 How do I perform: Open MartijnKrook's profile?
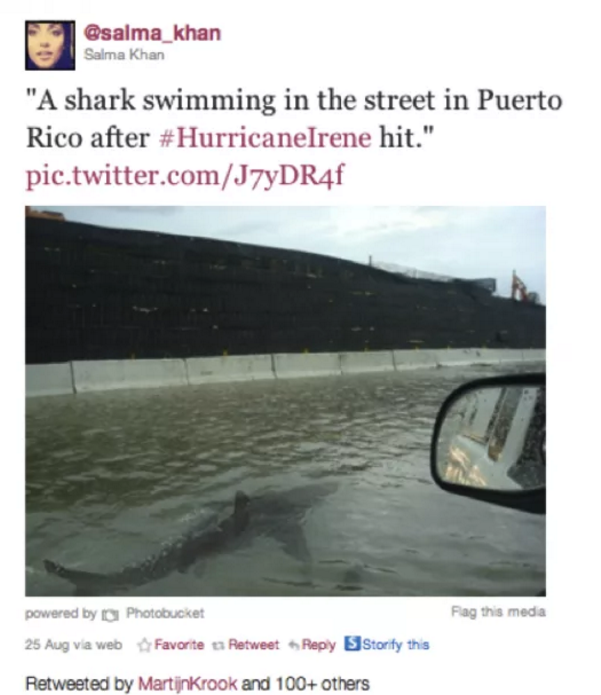click(188, 683)
